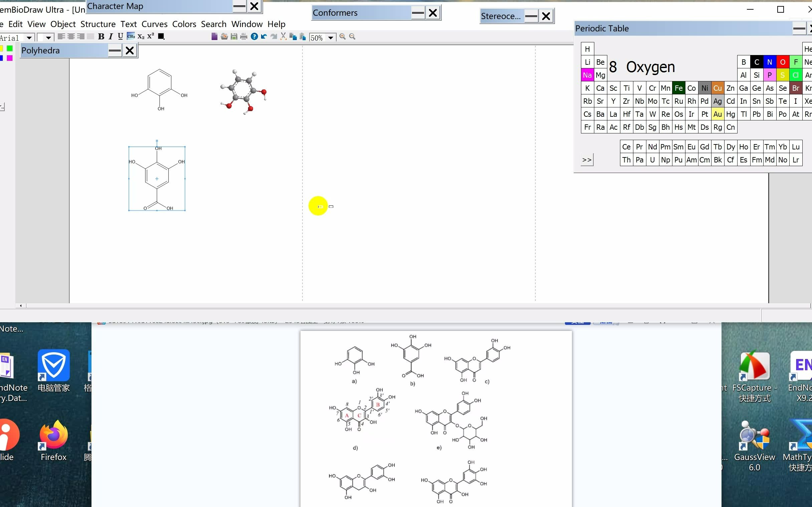Toggle bold text formatting

[101, 37]
